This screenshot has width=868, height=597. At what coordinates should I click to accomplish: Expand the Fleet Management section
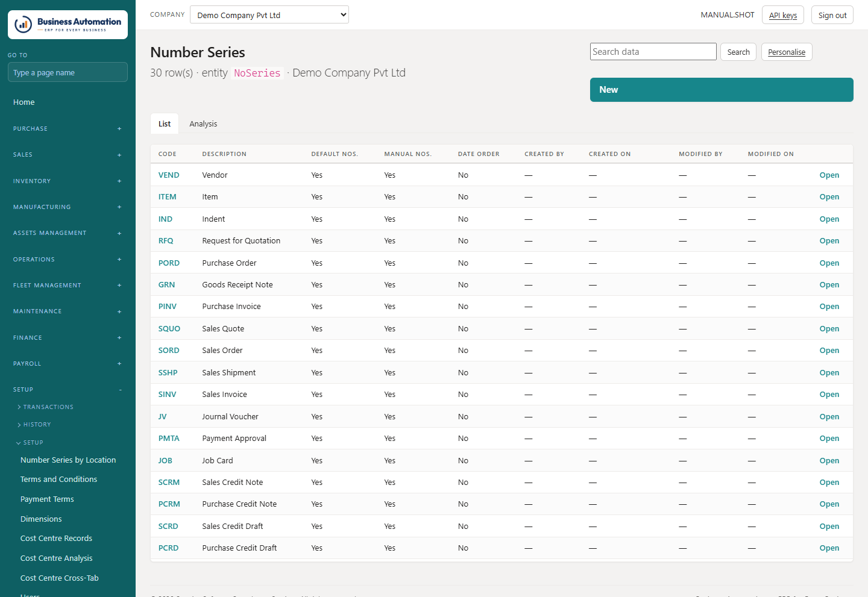point(68,286)
